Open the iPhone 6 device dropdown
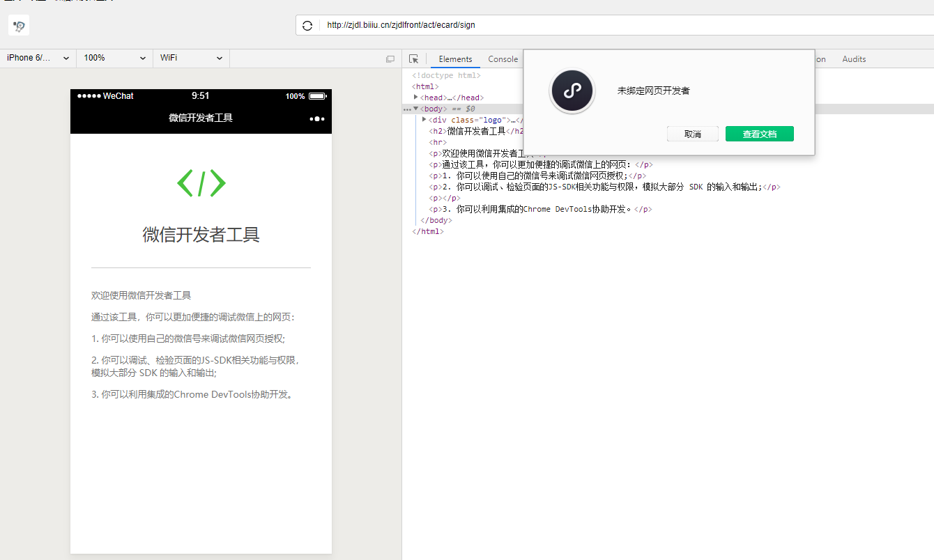Viewport: 934px width, 560px height. coord(38,58)
